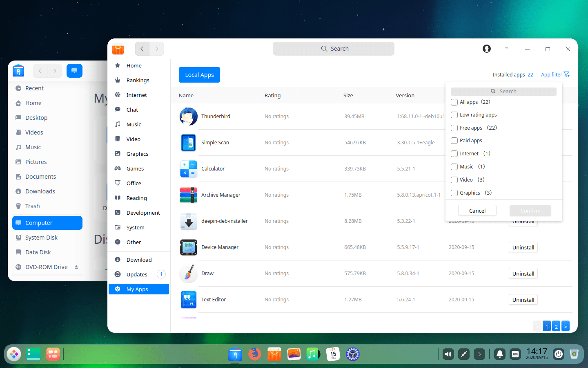This screenshot has height=368, width=588.
Task: Click the Archive Manager app icon
Action: 189,195
